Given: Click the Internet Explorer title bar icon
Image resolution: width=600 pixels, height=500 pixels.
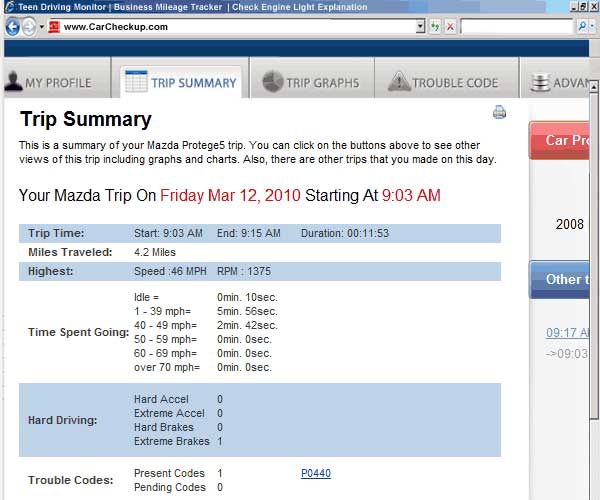Looking at the screenshot, I should click(10, 7).
